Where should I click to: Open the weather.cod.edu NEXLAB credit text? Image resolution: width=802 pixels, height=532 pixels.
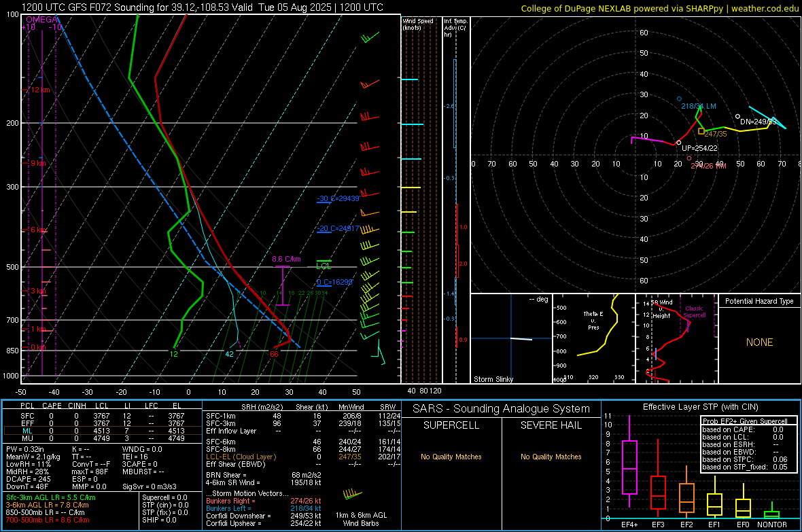tap(660, 8)
